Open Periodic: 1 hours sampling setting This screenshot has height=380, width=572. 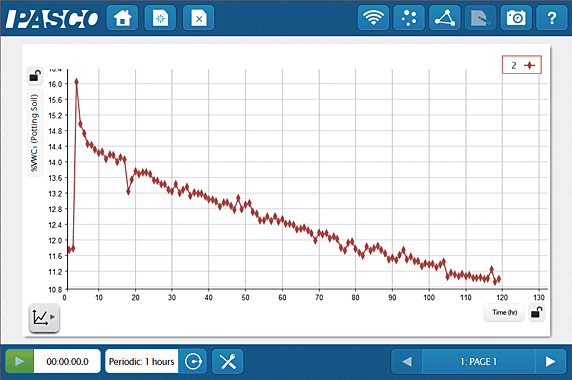coord(142,361)
